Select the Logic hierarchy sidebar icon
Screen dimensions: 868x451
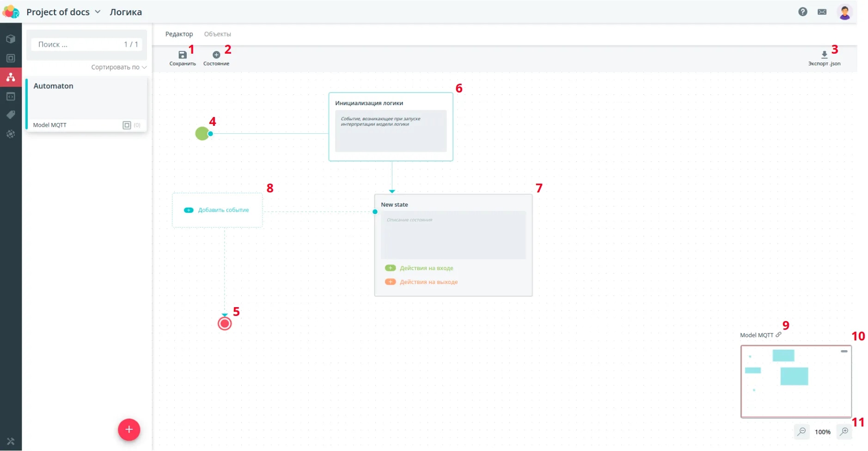11,77
